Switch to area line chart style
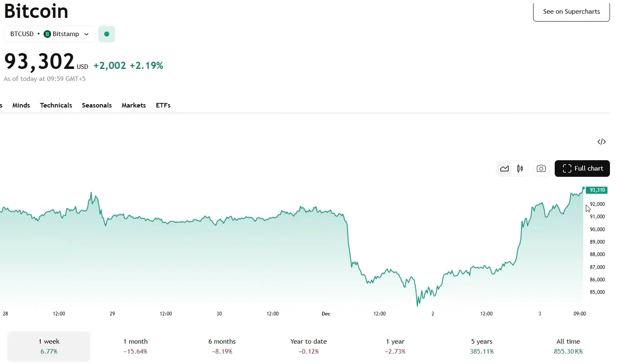This screenshot has height=364, width=617. (x=504, y=169)
